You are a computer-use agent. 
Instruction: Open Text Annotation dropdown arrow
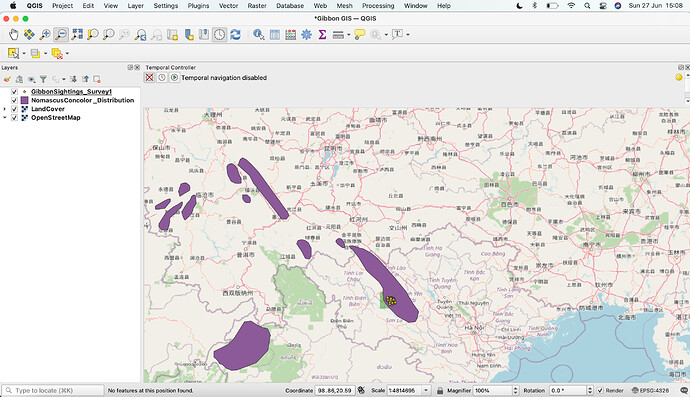point(408,34)
